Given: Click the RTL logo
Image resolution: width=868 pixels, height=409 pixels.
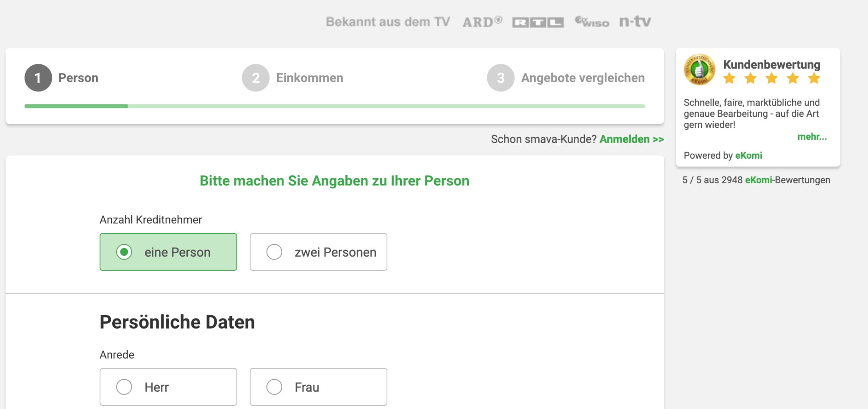Looking at the screenshot, I should tap(538, 22).
